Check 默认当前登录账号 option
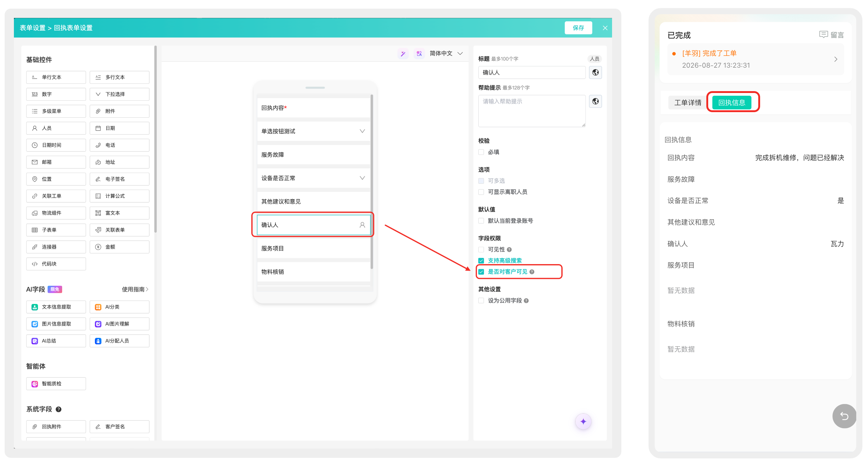 481,221
